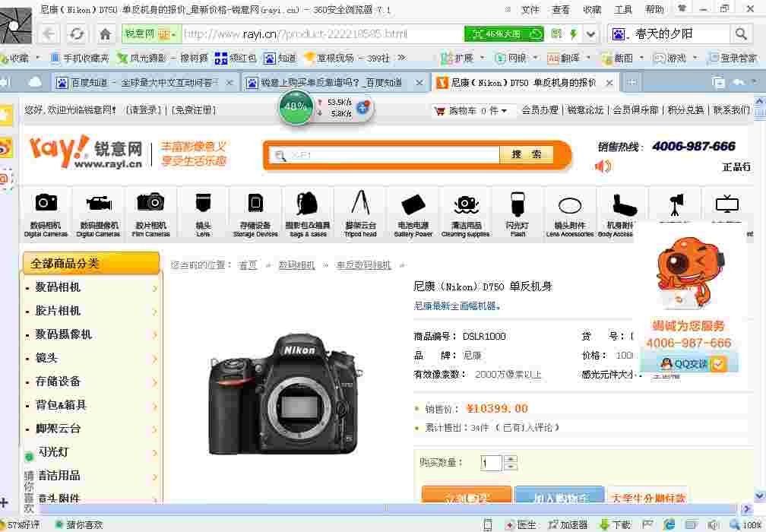Click the browser refresh button
Screen dimensions: 766x532
(76, 34)
